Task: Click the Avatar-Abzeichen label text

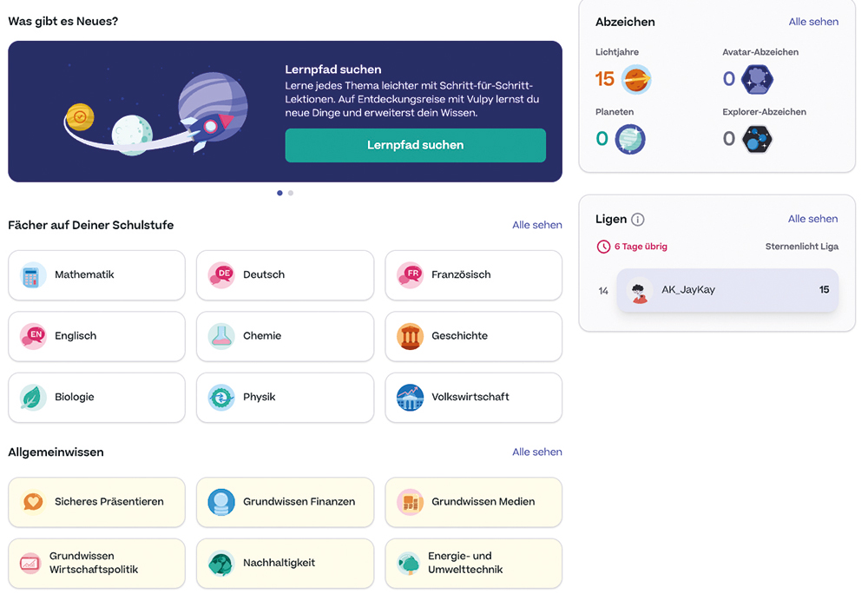Action: pos(760,52)
